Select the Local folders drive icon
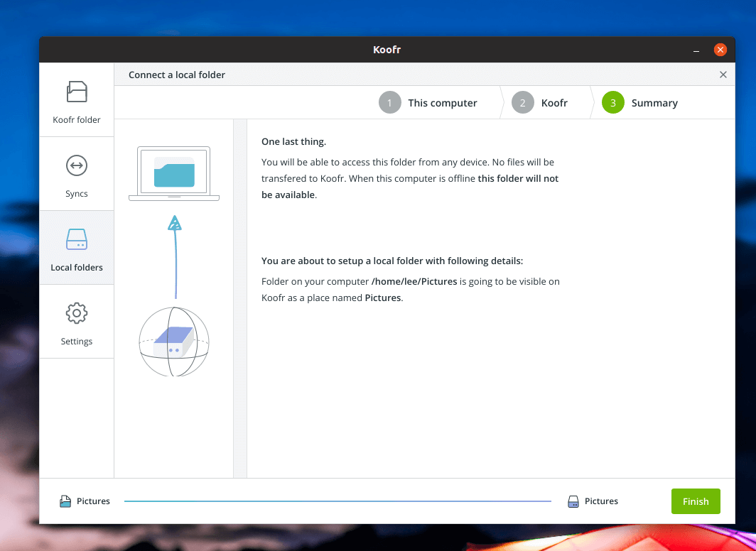756x551 pixels. pyautogui.click(x=77, y=239)
